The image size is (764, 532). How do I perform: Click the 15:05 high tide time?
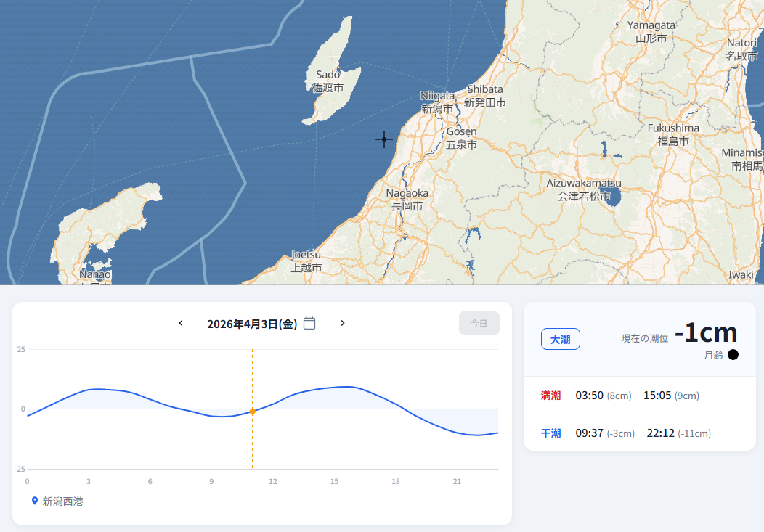[x=657, y=396]
